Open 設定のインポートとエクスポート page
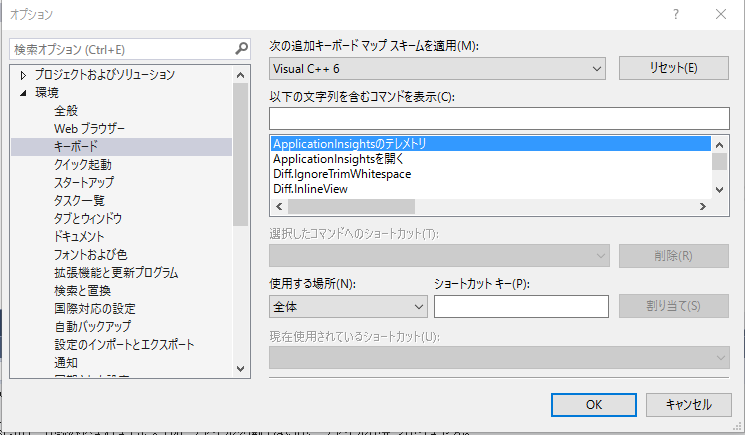Image resolution: width=745 pixels, height=435 pixels. click(x=124, y=345)
